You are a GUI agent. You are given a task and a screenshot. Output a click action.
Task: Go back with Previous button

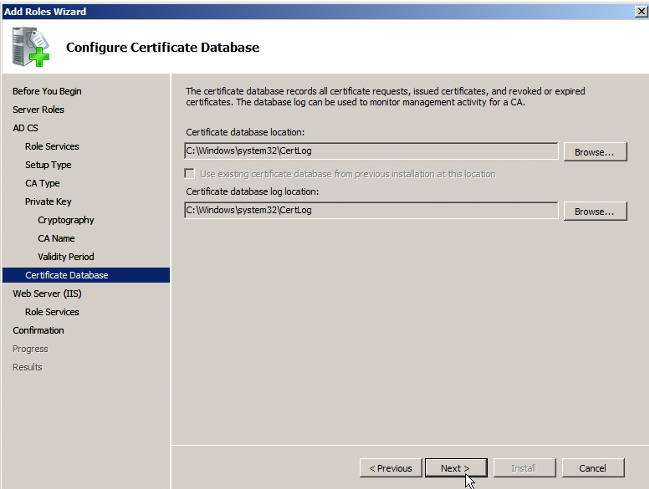390,468
